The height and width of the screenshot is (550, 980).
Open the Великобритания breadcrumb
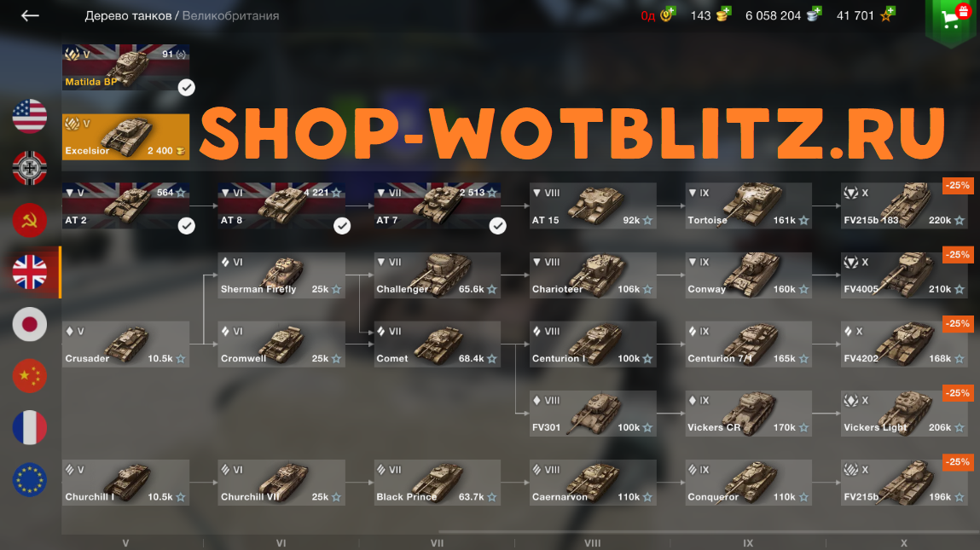tap(230, 15)
